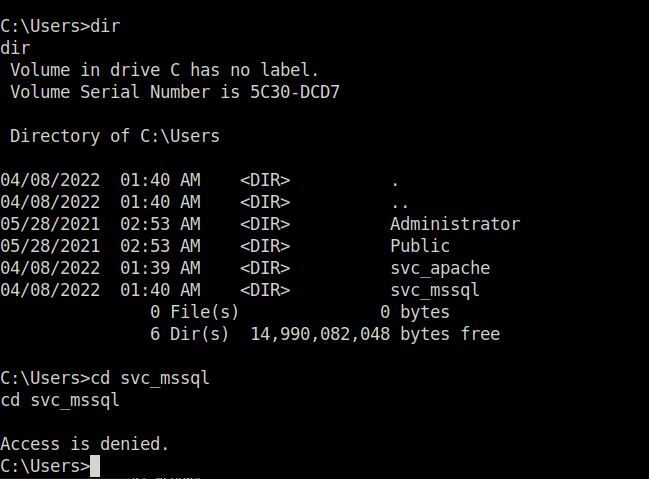Click the Administrator directory name
Image resolution: width=649 pixels, height=479 pixels.
click(455, 224)
